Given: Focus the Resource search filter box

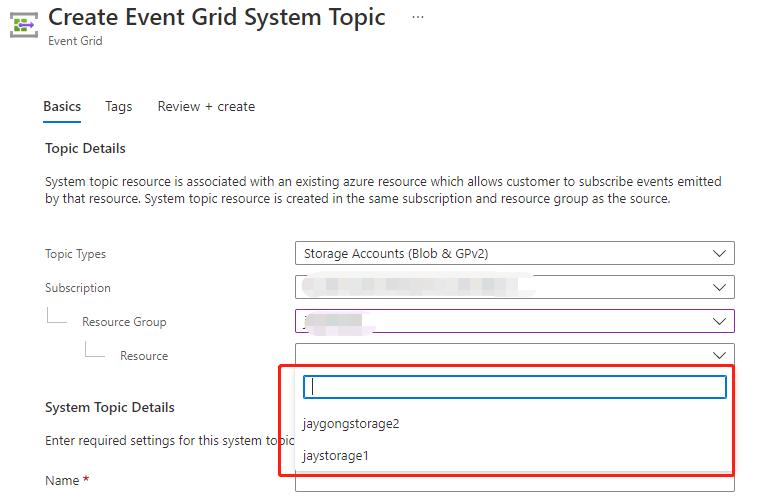Looking at the screenshot, I should pyautogui.click(x=515, y=387).
